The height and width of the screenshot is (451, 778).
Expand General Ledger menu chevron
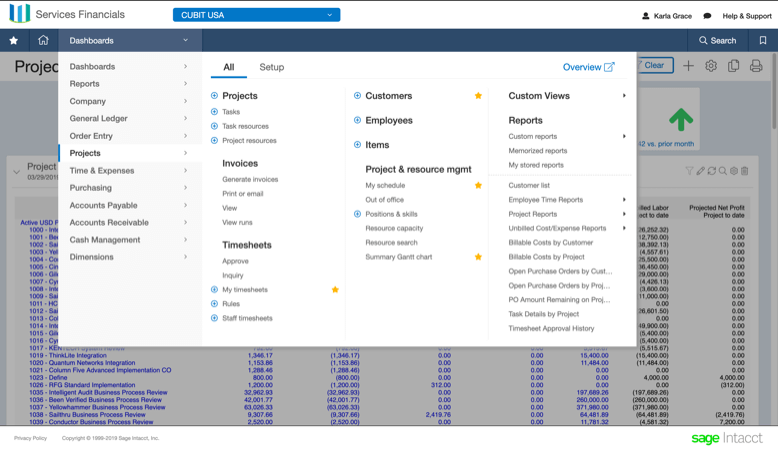186,119
